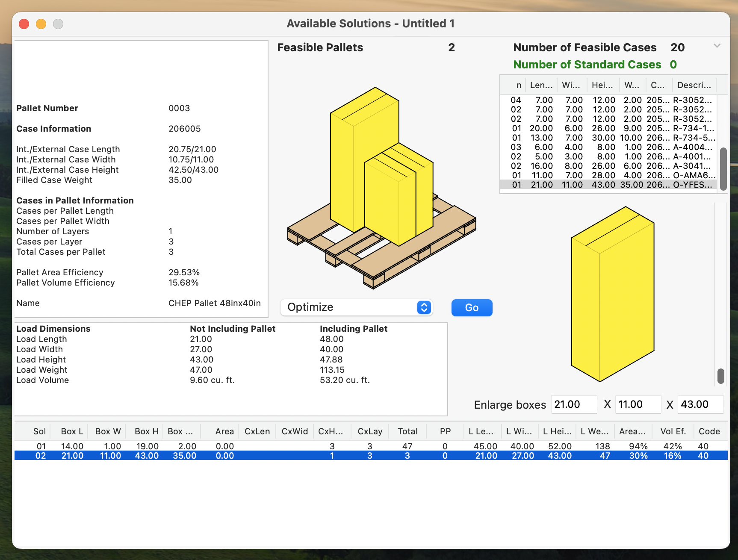This screenshot has height=560, width=738.
Task: Click the Pallet Number value 0003
Action: 179,108
